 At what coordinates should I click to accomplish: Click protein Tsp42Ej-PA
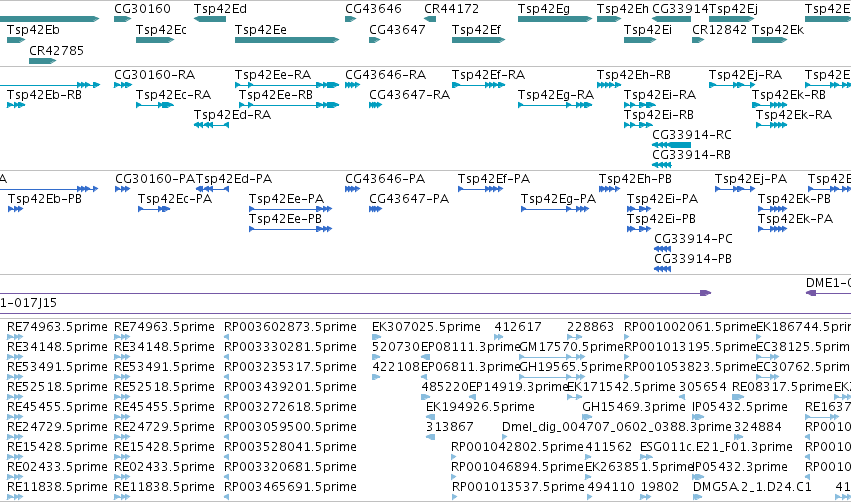751,179
